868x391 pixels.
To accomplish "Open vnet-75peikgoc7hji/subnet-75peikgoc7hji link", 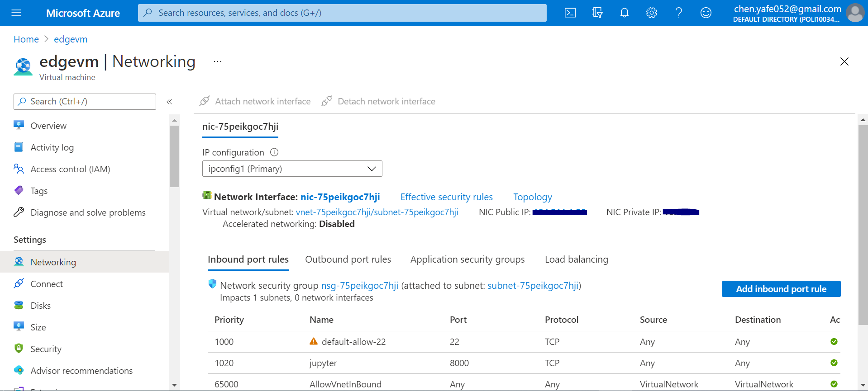I will tap(377, 212).
